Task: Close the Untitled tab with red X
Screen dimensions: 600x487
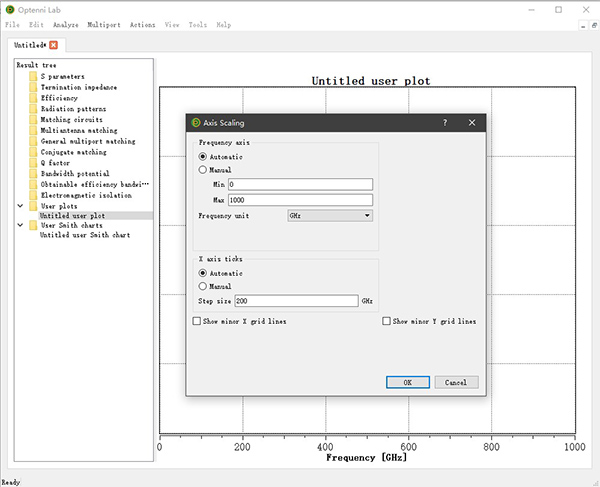Action: pyautogui.click(x=53, y=45)
